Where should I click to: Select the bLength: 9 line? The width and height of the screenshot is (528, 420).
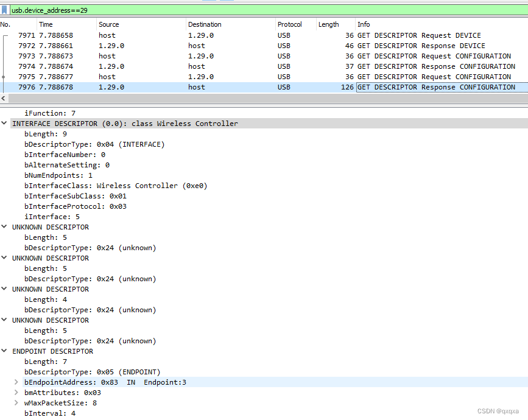coord(46,134)
